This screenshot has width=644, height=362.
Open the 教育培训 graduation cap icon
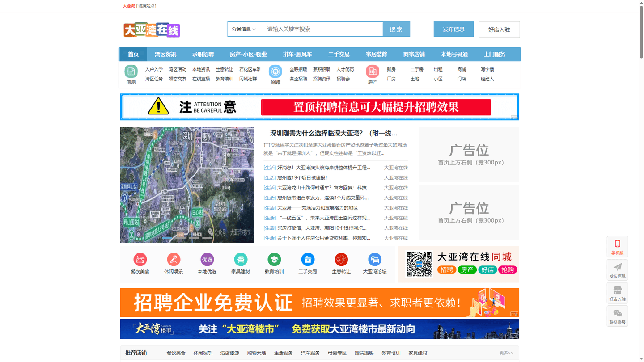[274, 259]
